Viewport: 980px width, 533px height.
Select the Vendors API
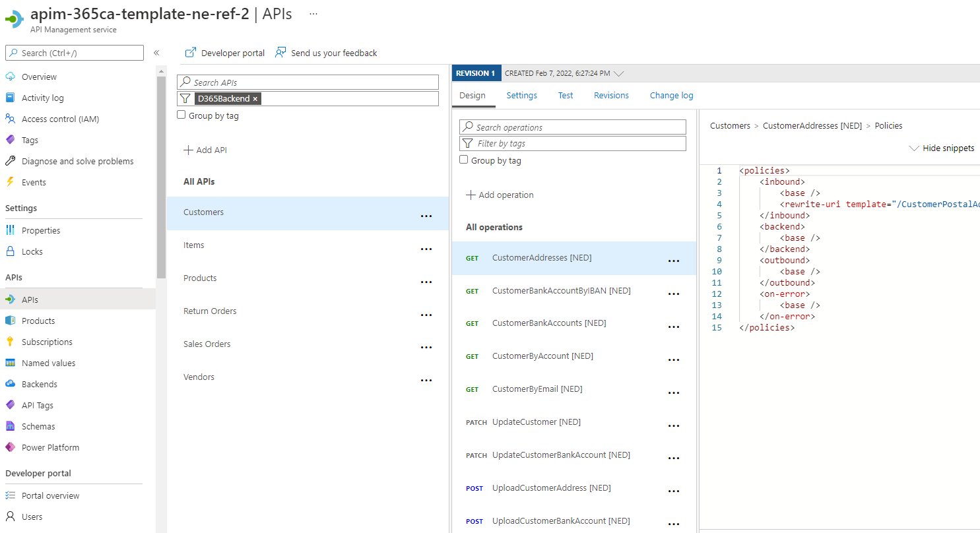[308, 377]
